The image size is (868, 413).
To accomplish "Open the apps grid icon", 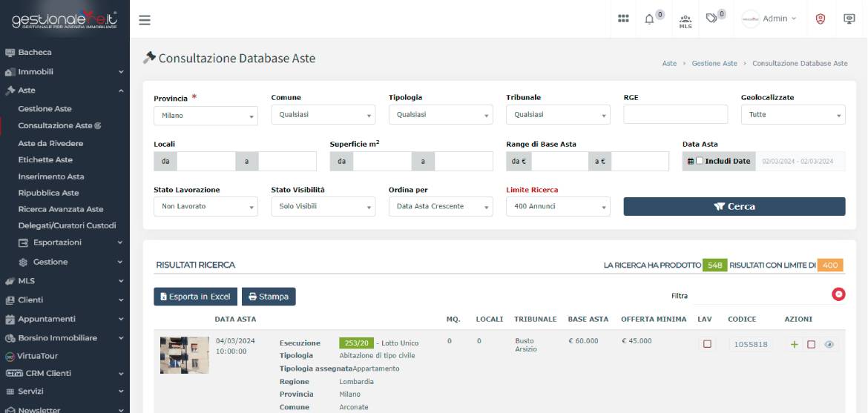I will point(624,19).
